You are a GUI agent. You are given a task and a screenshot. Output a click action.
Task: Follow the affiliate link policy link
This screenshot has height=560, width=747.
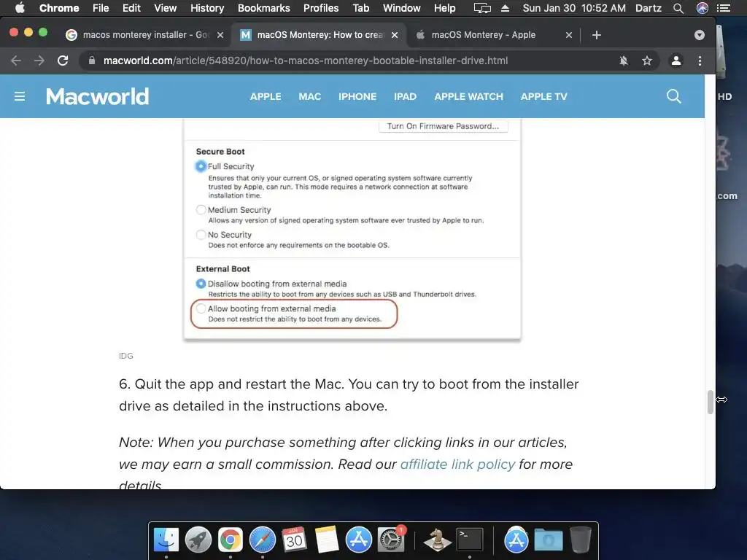click(457, 464)
